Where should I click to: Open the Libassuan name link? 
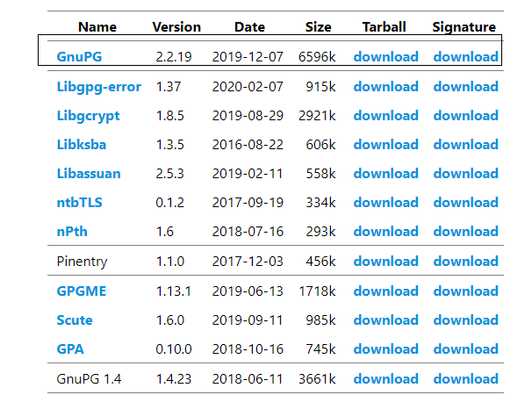coord(89,174)
